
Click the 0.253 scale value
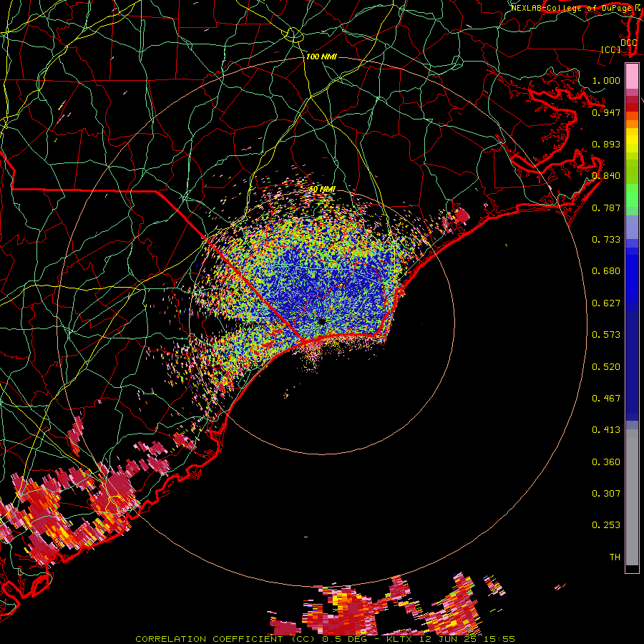pyautogui.click(x=606, y=525)
